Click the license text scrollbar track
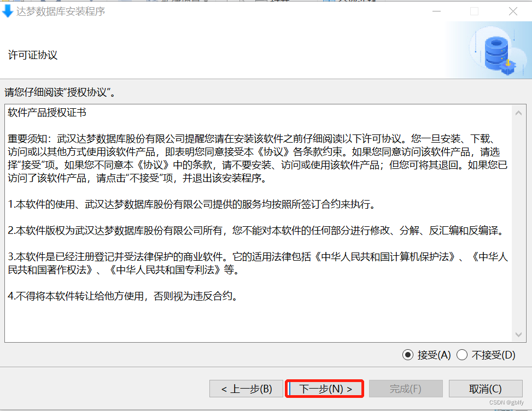Viewport: 532px width, 411px height. [518, 224]
